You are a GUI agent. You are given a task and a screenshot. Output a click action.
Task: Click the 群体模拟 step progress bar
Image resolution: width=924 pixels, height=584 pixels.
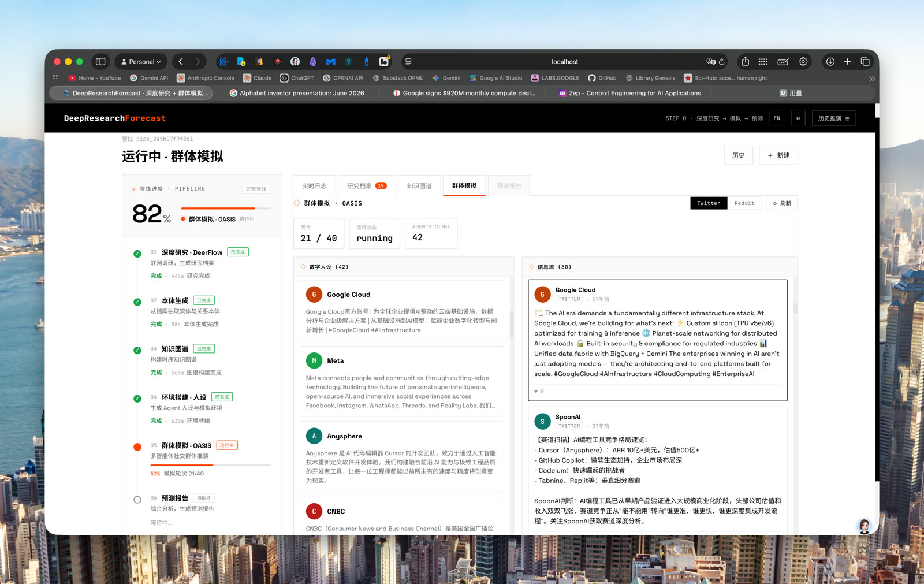click(x=211, y=465)
